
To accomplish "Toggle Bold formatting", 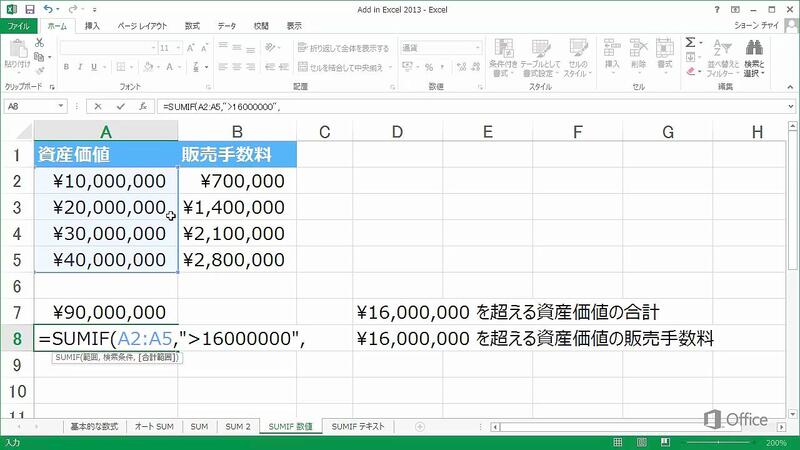I will [x=66, y=67].
